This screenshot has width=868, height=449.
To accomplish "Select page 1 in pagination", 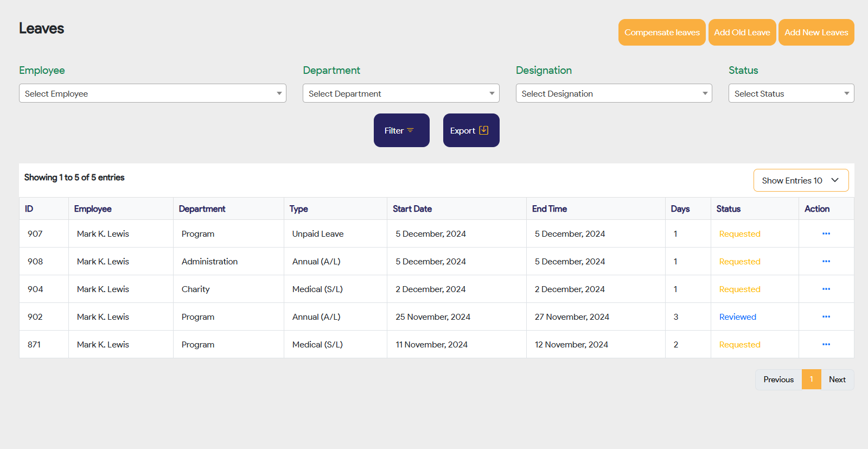I will (x=812, y=380).
